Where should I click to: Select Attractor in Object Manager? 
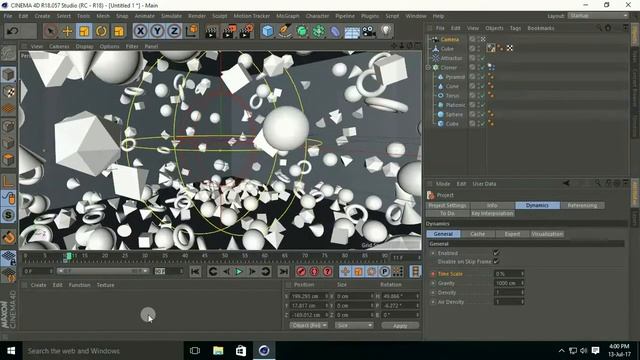[451, 58]
